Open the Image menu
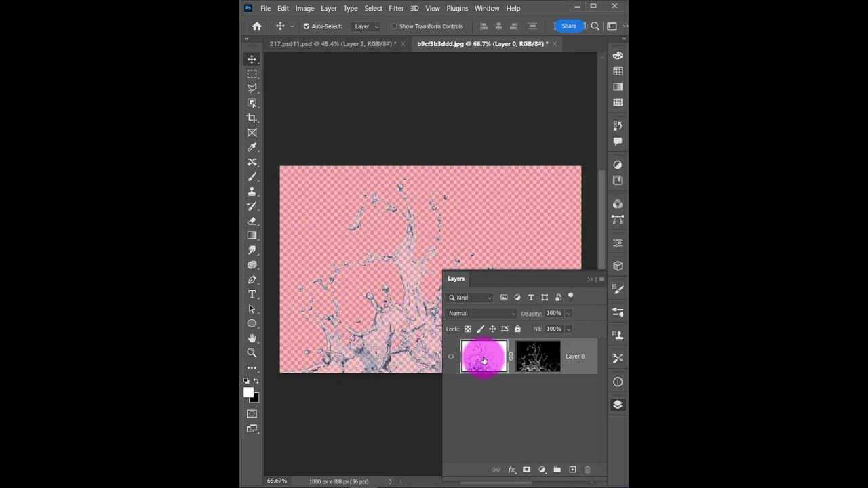The width and height of the screenshot is (868, 488). (304, 8)
